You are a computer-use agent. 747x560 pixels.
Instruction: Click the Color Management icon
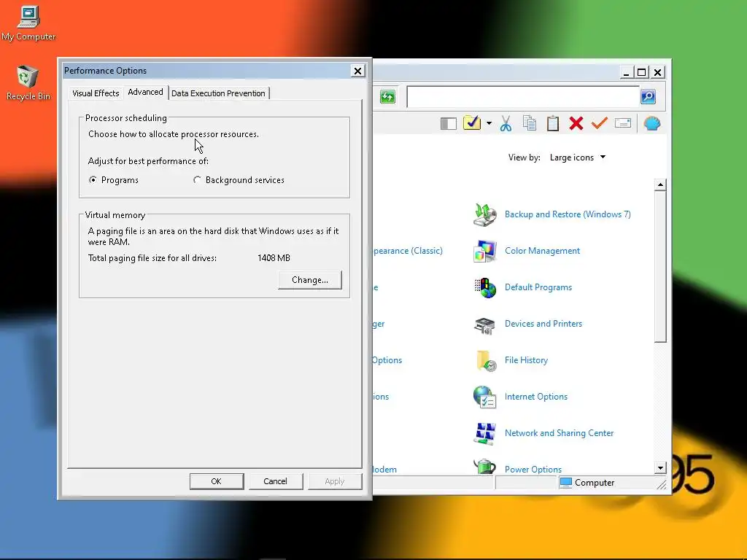tap(485, 251)
